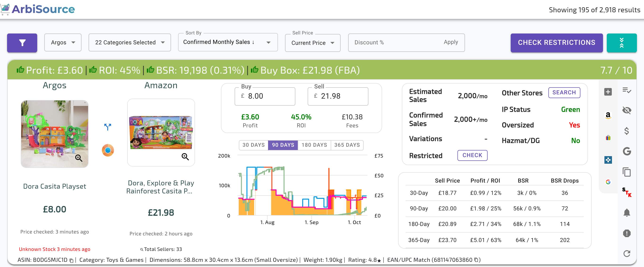Screen dimensions: 644x267
Task: Refresh product with circular arrow icon
Action: [627, 254]
